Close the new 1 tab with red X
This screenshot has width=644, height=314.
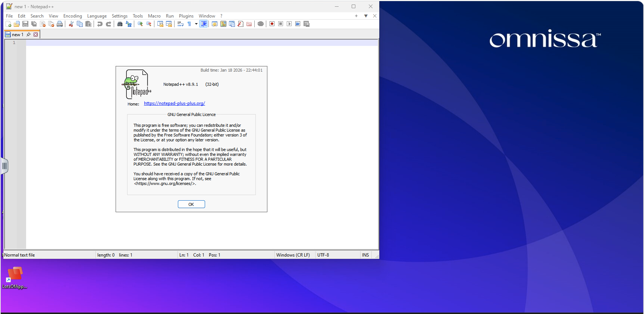pyautogui.click(x=36, y=35)
